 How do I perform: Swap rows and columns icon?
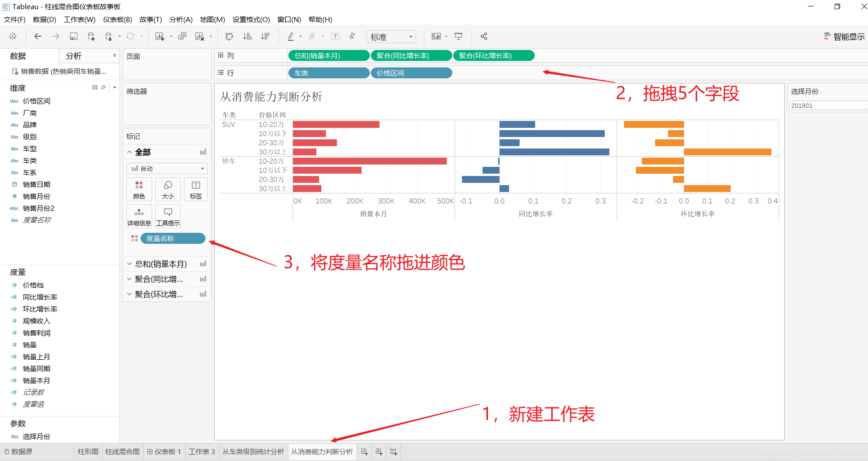[229, 36]
